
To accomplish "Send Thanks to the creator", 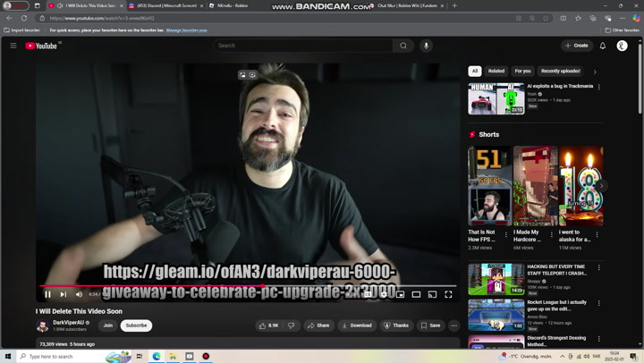I will click(396, 325).
